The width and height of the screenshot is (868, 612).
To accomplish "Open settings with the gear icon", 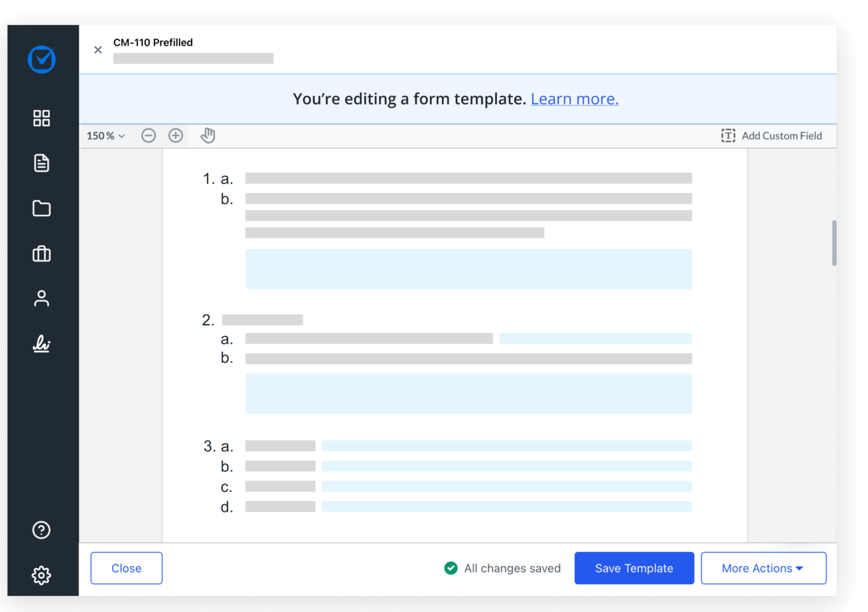I will click(41, 575).
